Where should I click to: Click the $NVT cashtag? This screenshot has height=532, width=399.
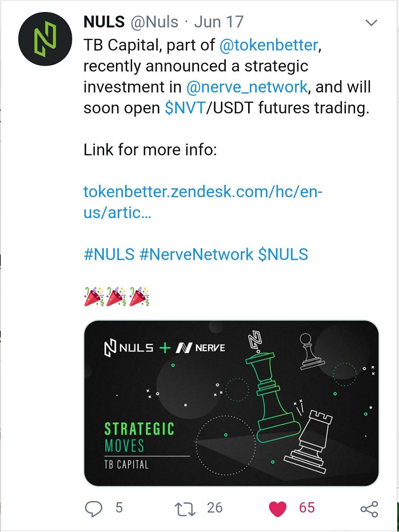coord(185,108)
